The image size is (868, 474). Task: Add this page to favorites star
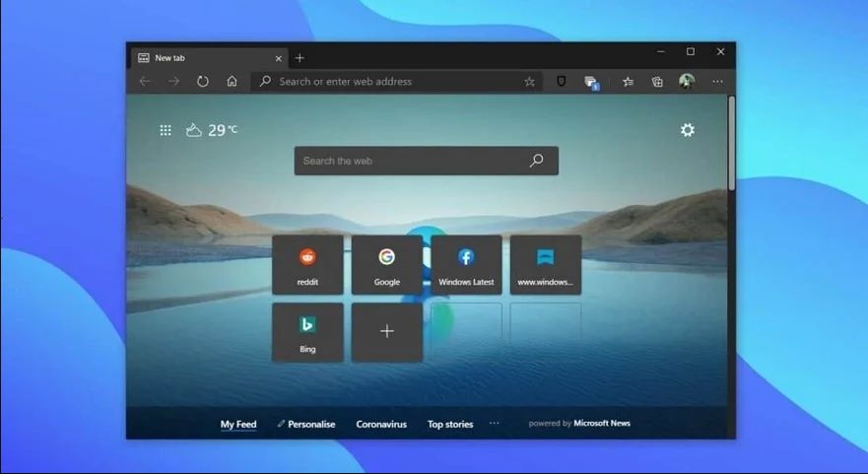(x=529, y=82)
